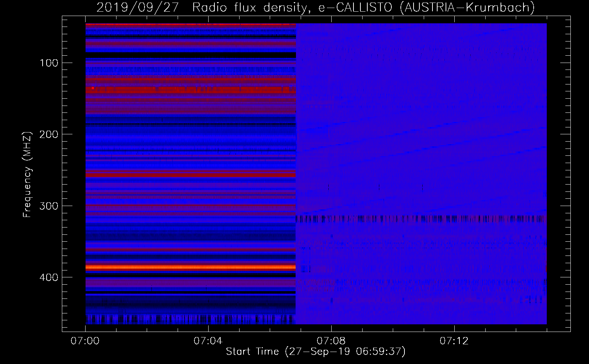Click the bright orange band near 390 MHz
Viewport: 589px width, 364px height.
click(190, 267)
